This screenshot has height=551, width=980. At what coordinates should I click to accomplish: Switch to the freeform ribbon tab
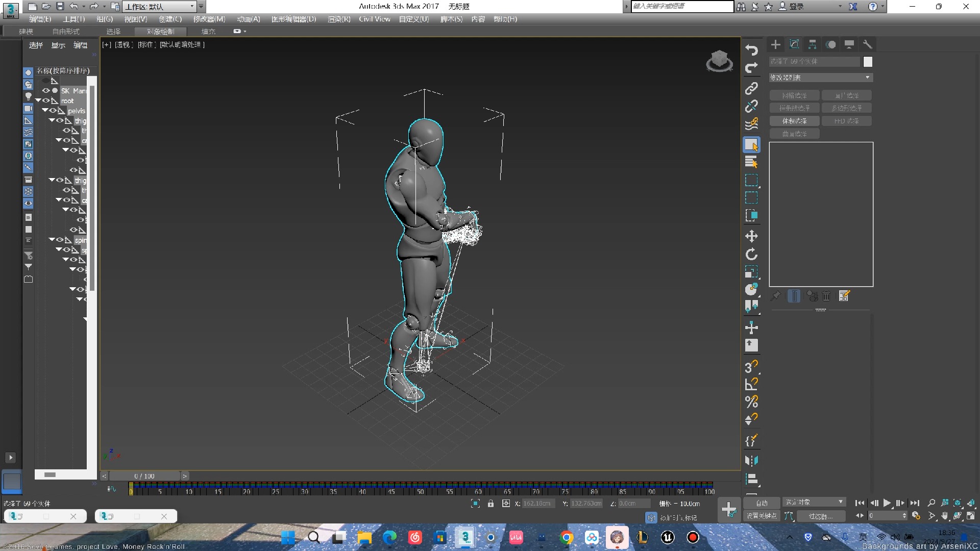pyautogui.click(x=66, y=32)
